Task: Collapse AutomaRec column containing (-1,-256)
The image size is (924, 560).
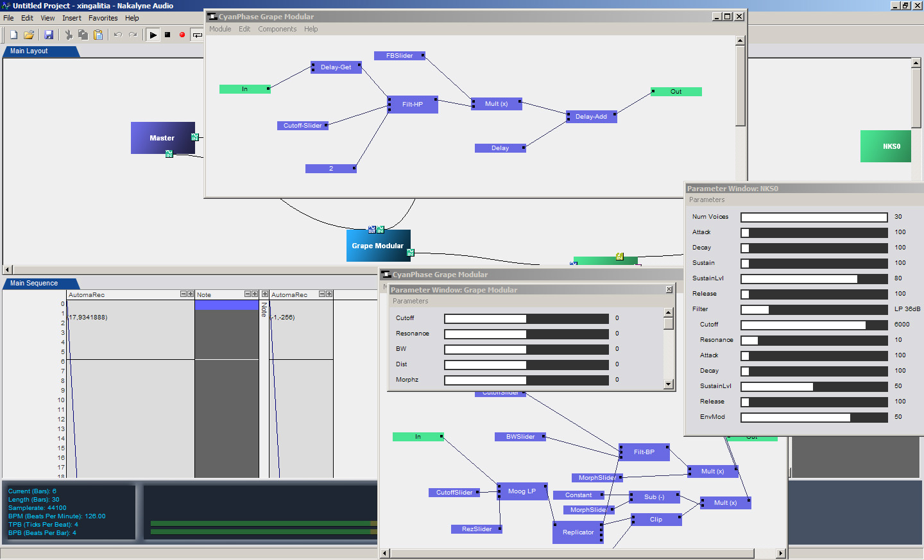Action: coord(322,294)
